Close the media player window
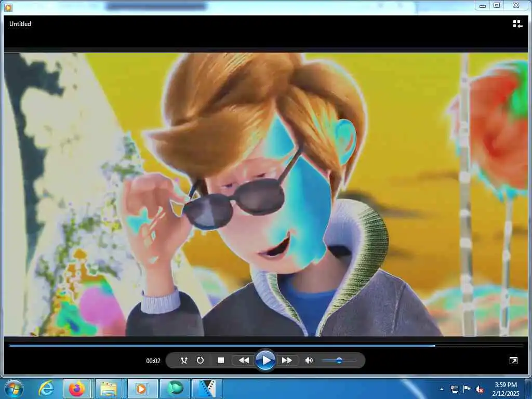532x399 pixels. (516, 5)
